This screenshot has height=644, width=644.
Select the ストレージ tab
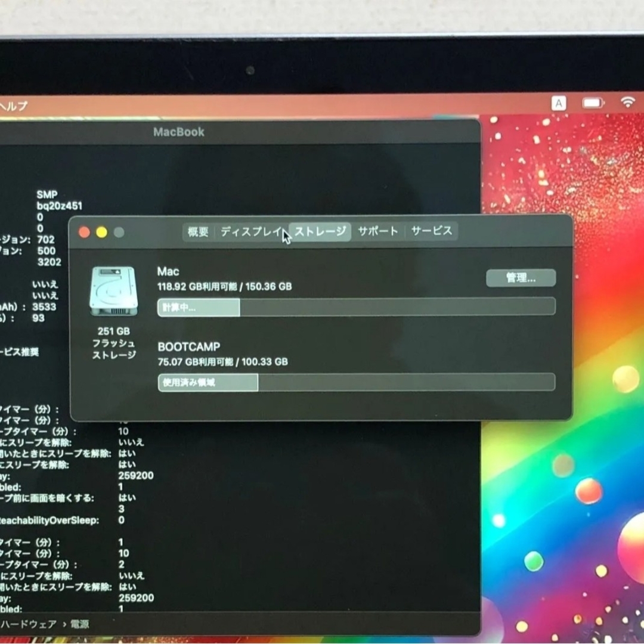320,231
